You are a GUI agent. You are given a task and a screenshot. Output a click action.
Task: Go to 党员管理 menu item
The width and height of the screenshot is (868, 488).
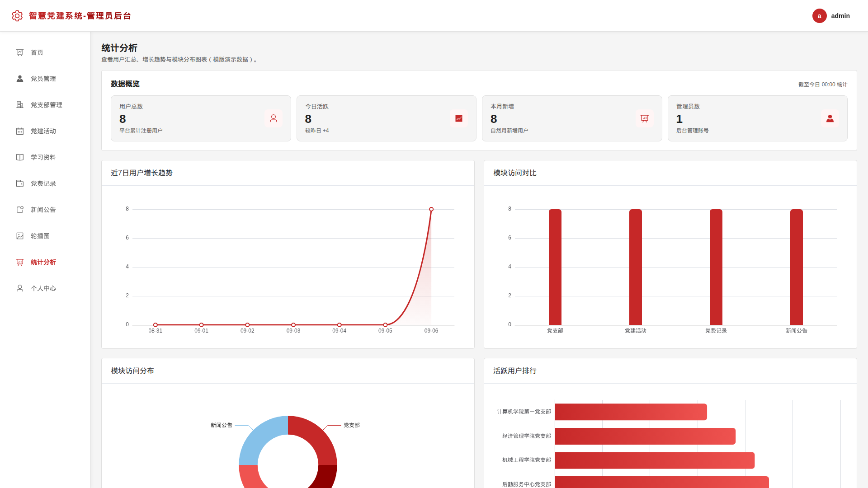45,79
